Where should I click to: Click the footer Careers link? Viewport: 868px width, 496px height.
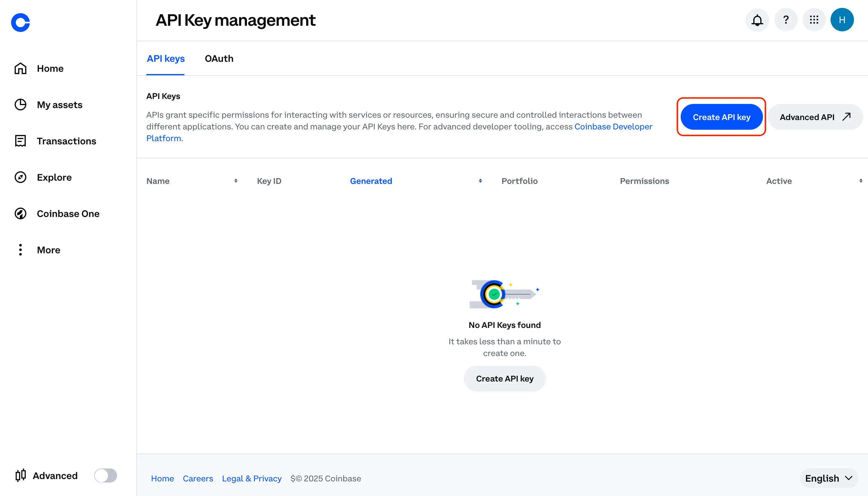coord(198,478)
